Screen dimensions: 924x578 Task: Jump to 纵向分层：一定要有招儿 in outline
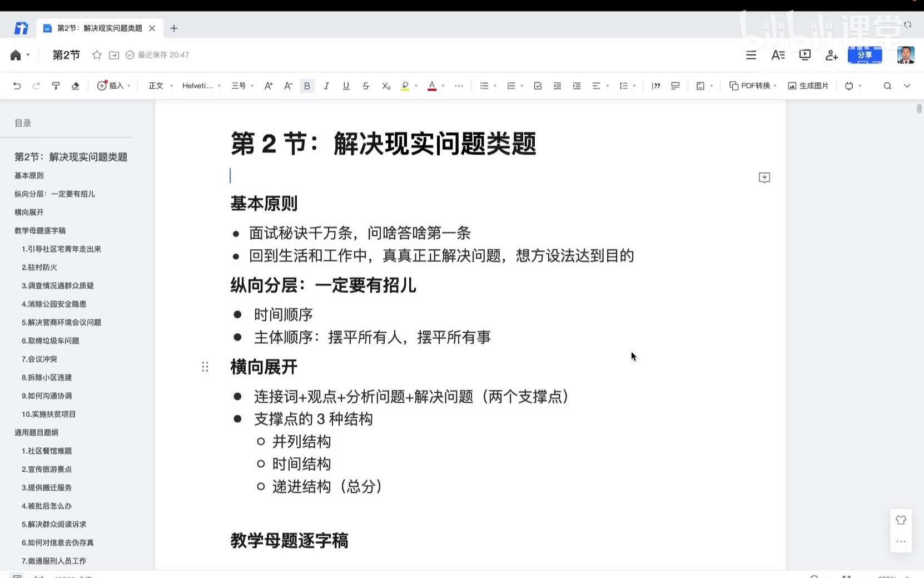click(x=55, y=194)
